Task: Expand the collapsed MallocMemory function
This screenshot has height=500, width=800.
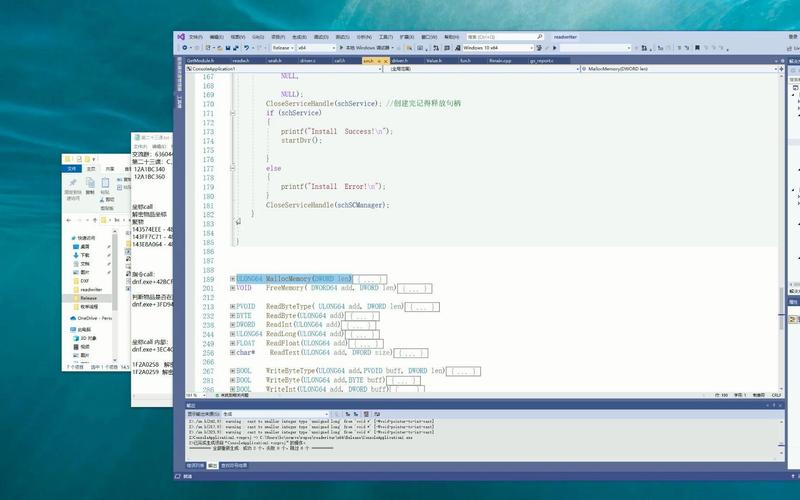Action: coord(233,279)
